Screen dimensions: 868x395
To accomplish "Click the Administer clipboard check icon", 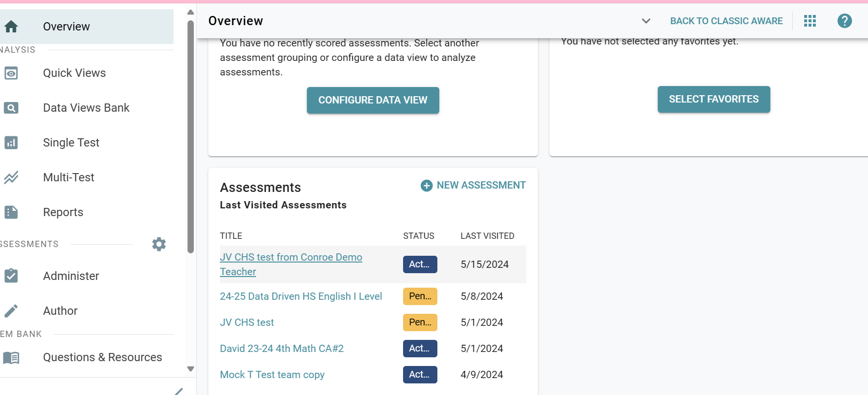I will pos(11,276).
